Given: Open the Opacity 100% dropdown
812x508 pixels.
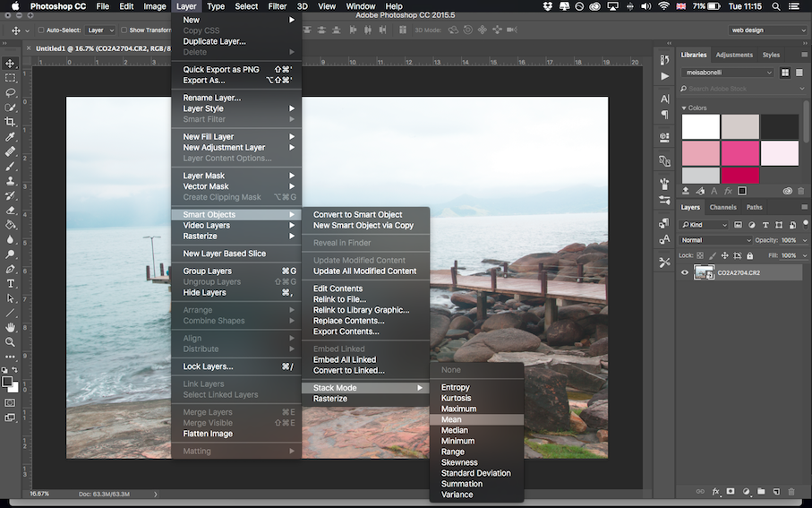Looking at the screenshot, I should click(x=804, y=240).
